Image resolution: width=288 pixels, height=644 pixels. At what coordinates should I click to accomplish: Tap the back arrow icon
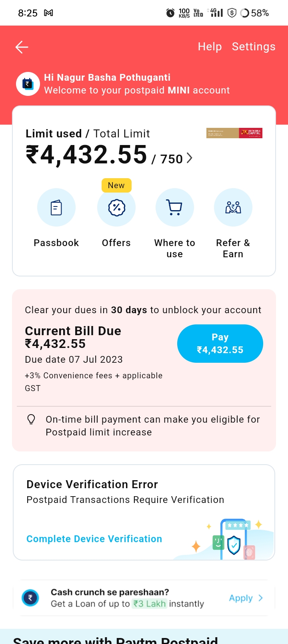pyautogui.click(x=22, y=47)
